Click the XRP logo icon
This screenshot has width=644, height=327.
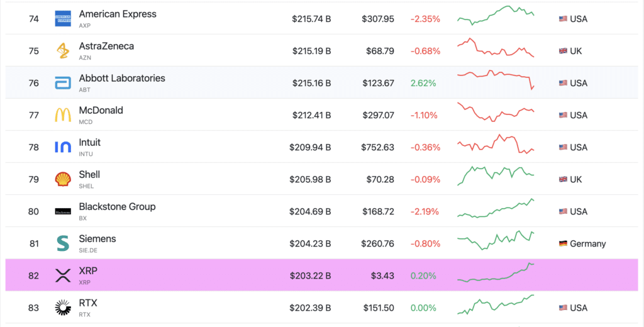[x=63, y=275]
